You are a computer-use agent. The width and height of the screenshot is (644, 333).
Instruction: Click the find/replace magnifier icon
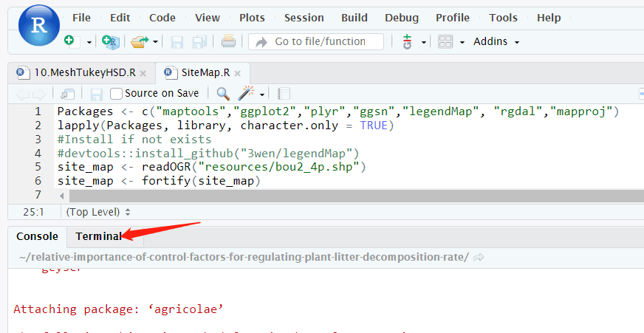[x=222, y=94]
